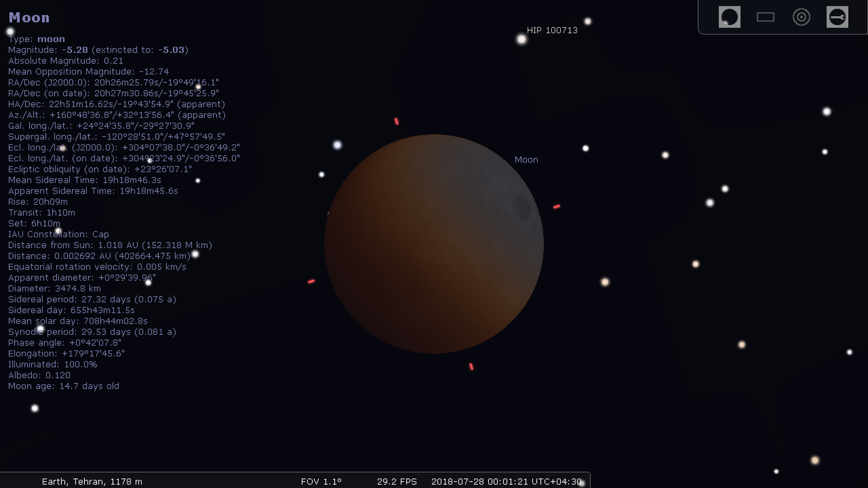This screenshot has height=488, width=868.
Task: Click the 'Supergal. long./lat.' line
Action: [116, 136]
